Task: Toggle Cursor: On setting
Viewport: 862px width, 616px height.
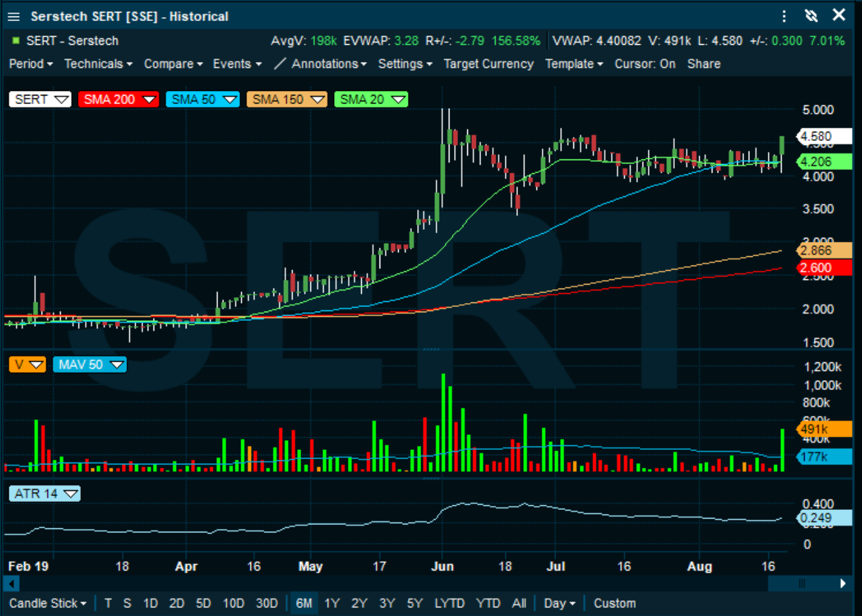Action: pos(645,64)
